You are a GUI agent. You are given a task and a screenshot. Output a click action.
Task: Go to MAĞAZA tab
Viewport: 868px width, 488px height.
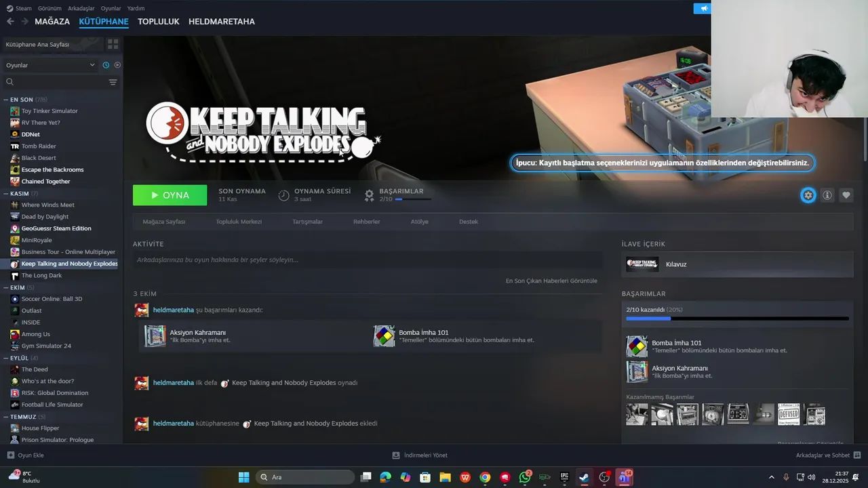click(52, 22)
